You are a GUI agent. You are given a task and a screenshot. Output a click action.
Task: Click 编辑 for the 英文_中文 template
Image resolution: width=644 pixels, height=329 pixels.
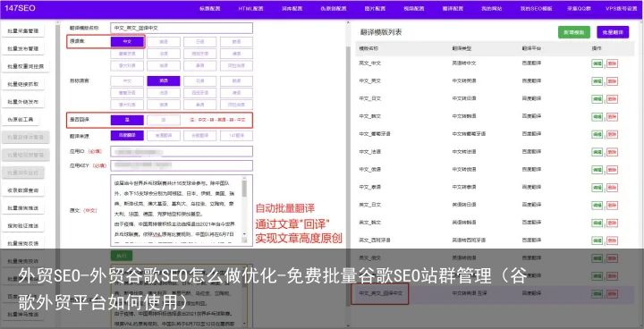(x=597, y=63)
